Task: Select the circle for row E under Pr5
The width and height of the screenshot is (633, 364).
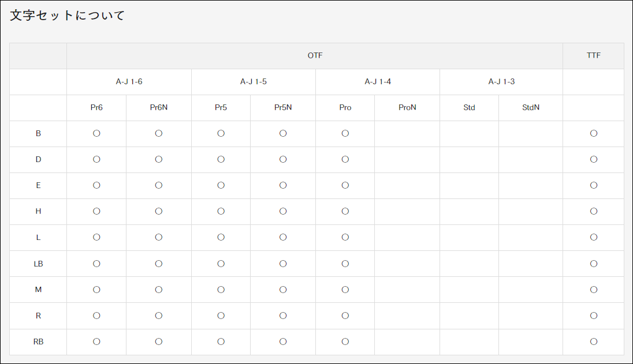Action: point(221,185)
